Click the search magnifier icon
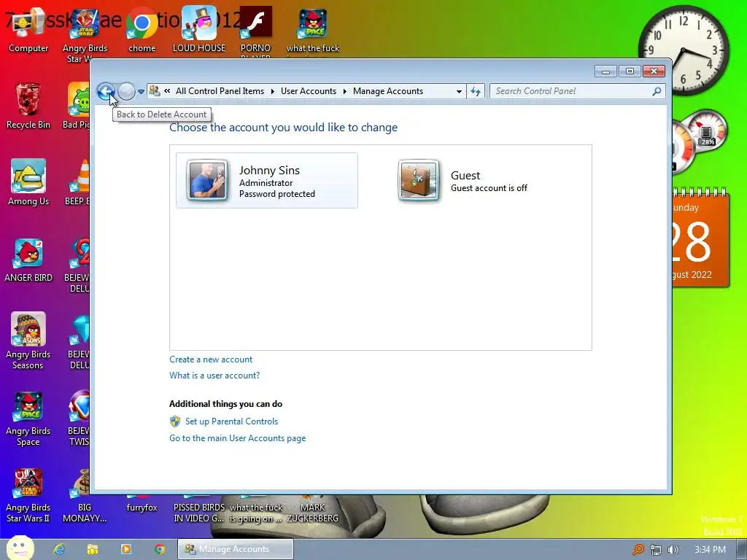The image size is (747, 560). tap(657, 91)
